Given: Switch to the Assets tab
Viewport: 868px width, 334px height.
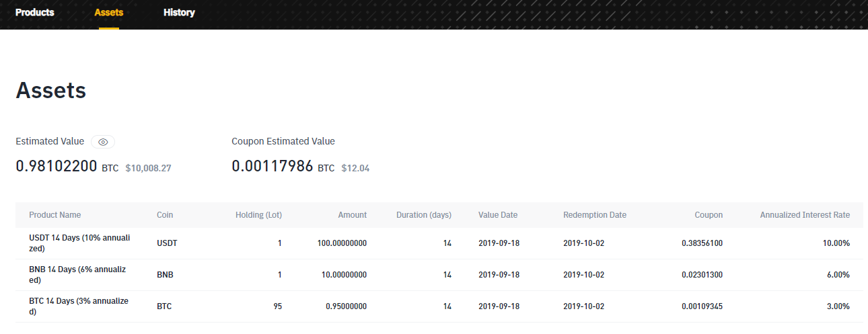Looking at the screenshot, I should click(108, 12).
